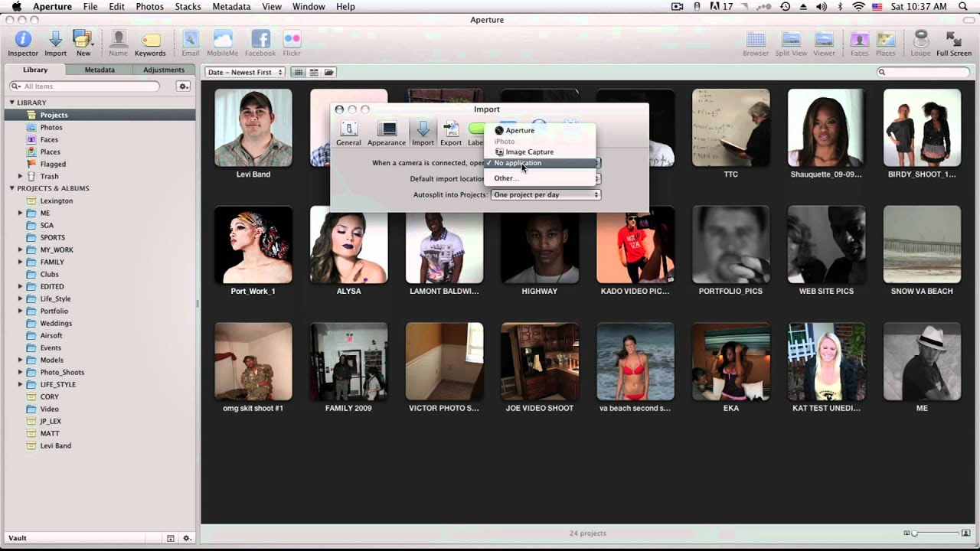Select the Import pane in preferences toolbar
The image size is (980, 551).
tap(423, 132)
